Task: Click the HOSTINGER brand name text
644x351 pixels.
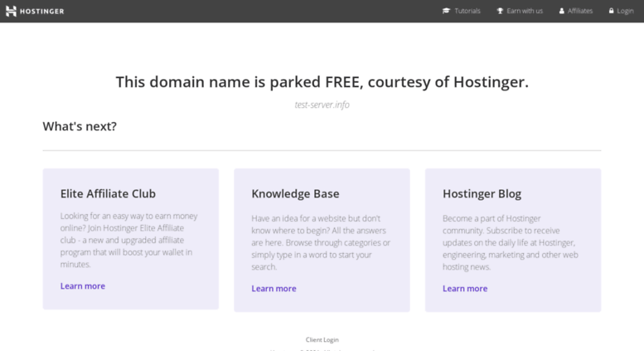Action: click(x=42, y=12)
